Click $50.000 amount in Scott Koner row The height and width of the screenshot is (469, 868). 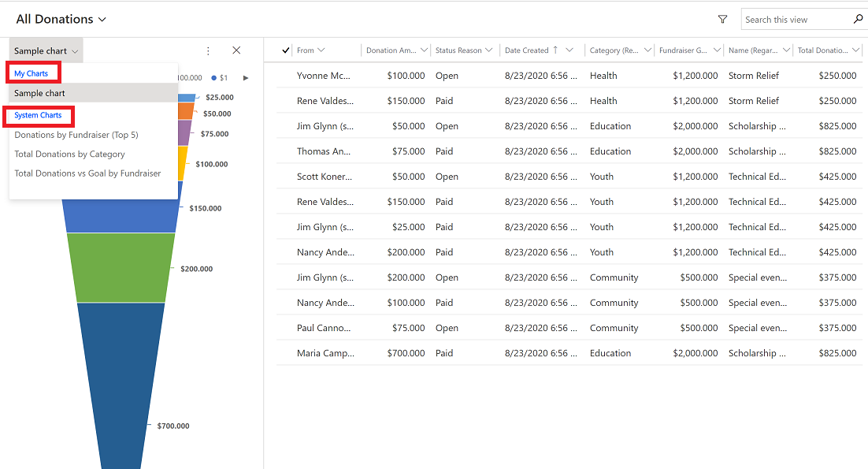tap(409, 177)
